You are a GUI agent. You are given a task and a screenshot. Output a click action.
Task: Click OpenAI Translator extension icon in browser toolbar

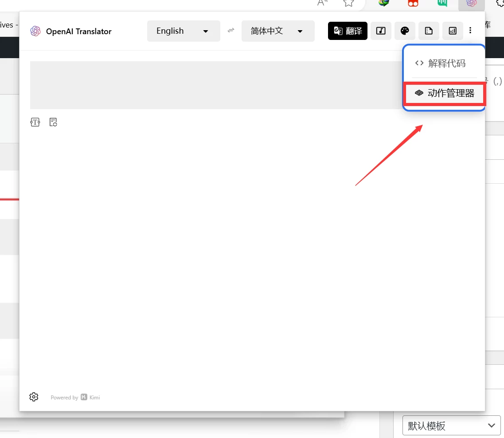click(x=471, y=3)
